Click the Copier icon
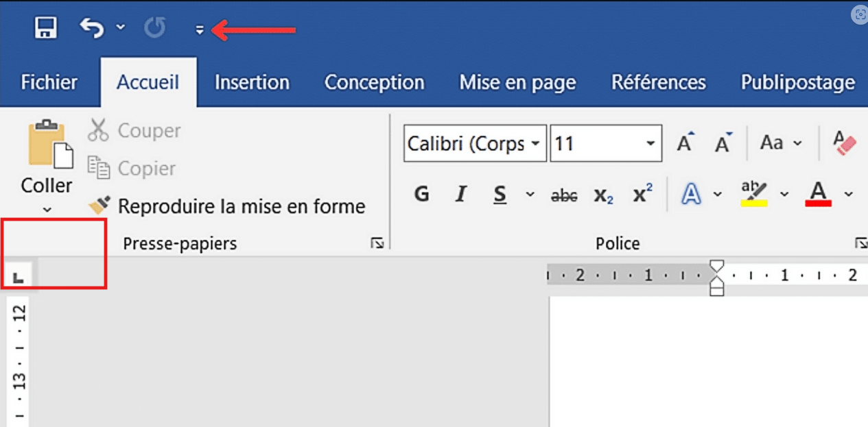 [x=98, y=168]
